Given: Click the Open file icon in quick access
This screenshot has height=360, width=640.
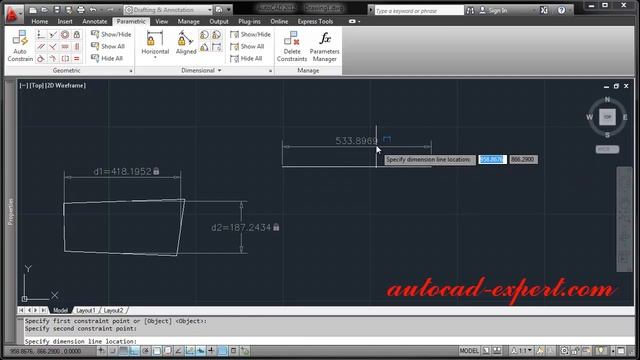Looking at the screenshot, I should tap(44, 10).
